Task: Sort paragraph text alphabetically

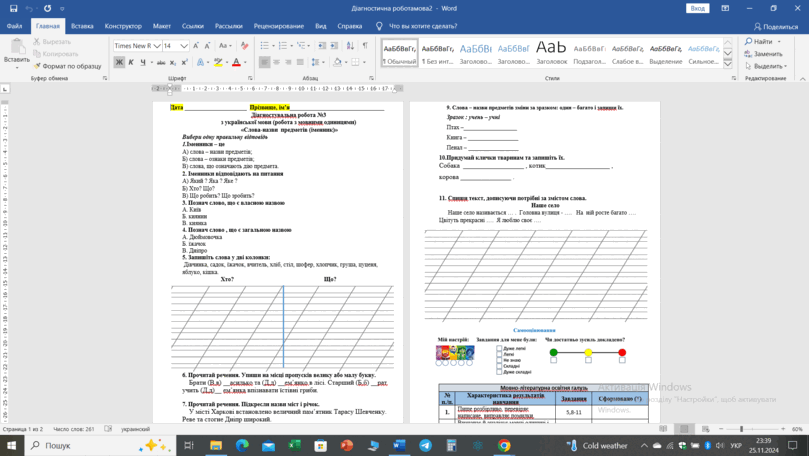Action: (x=350, y=46)
